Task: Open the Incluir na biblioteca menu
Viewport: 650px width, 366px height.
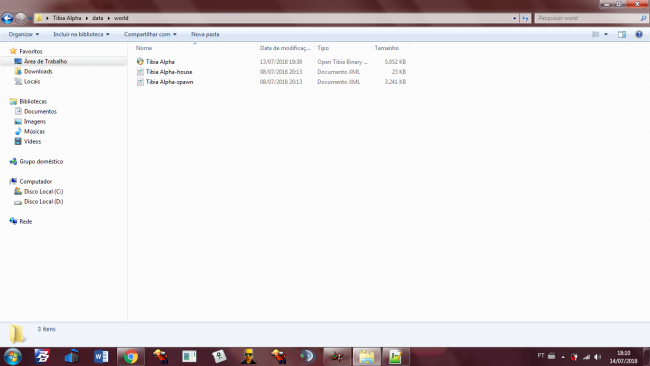Action: click(81, 34)
